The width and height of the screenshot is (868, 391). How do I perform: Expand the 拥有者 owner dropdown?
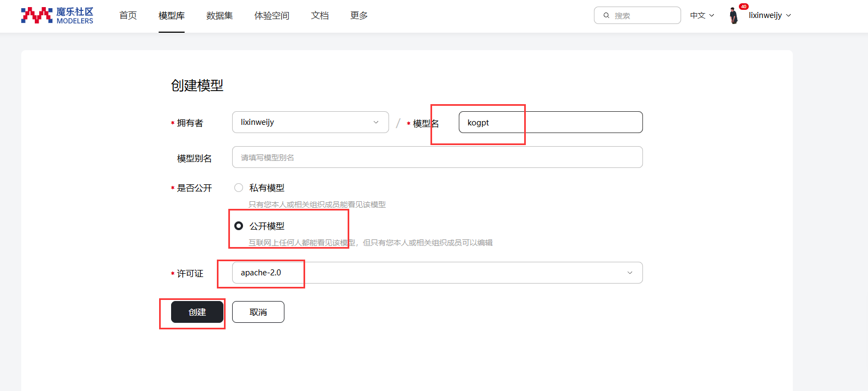coord(310,122)
